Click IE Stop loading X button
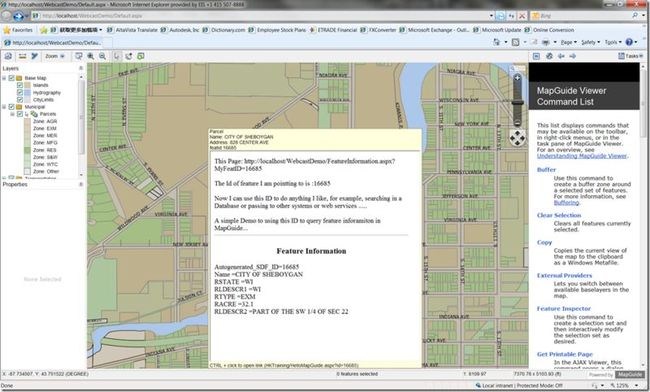Screen dimensions: 650x392 pos(522,16)
